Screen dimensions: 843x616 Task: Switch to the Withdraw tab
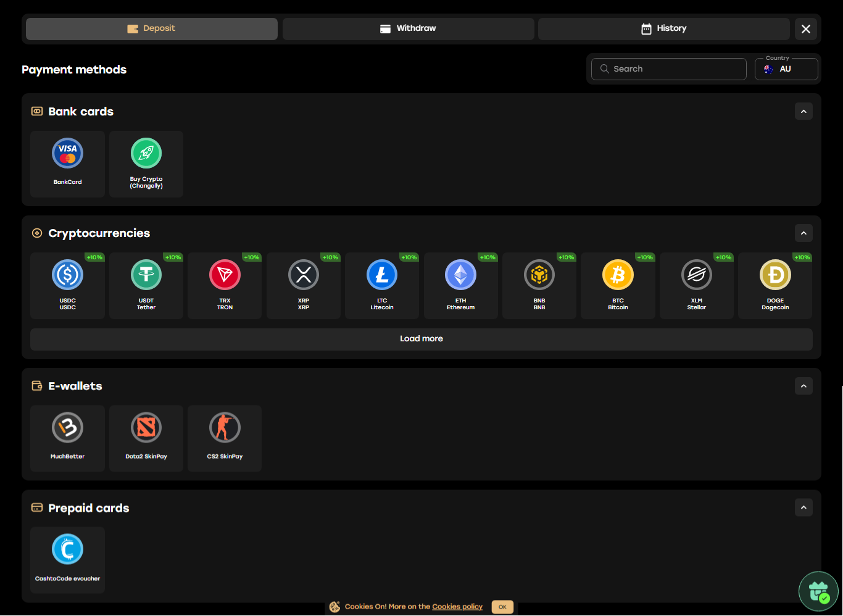408,28
